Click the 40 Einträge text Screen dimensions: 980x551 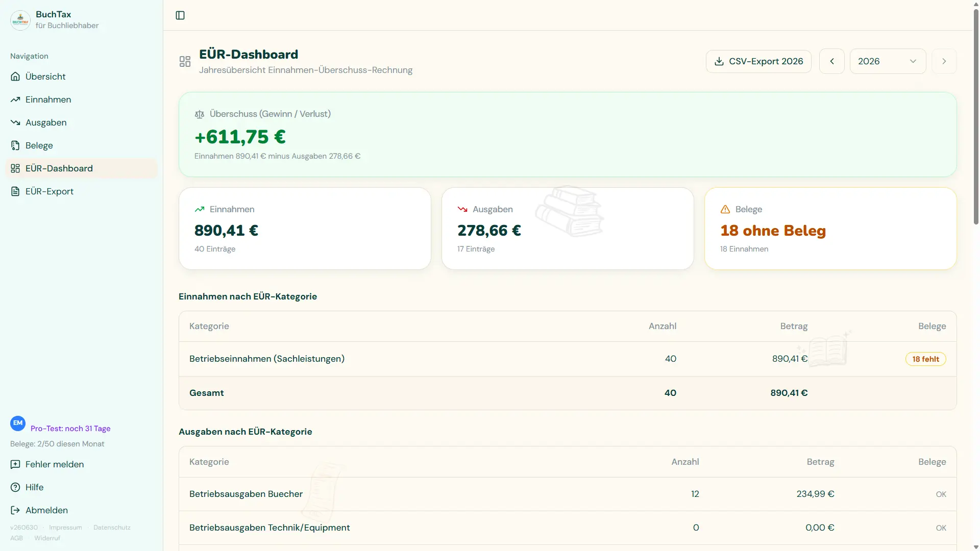tap(215, 249)
